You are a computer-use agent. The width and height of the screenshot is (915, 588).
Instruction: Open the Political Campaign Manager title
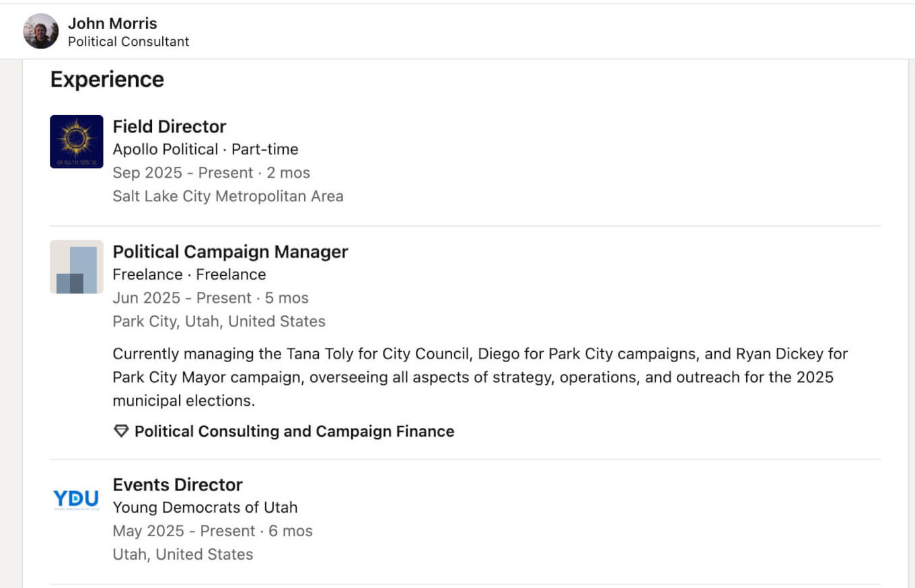tap(230, 252)
